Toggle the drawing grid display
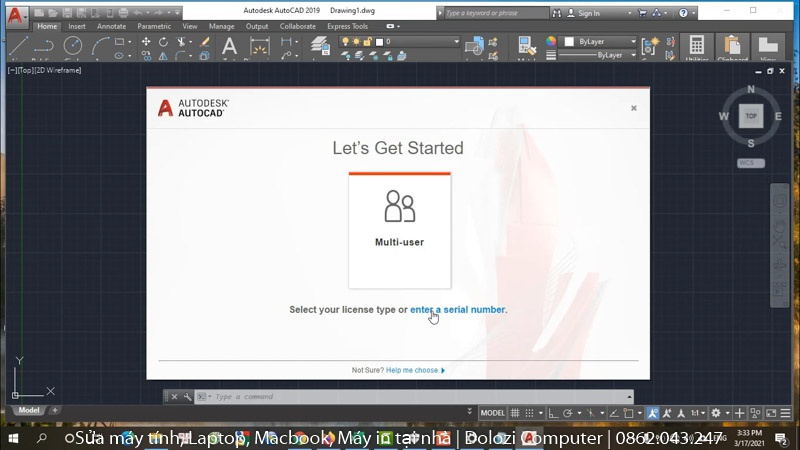This screenshot has height=450, width=800. 515,413
